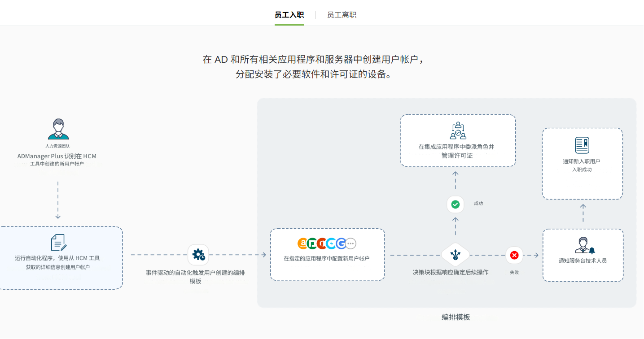
Task: Click the line 分配安装了必要软件和许可证的设备
Action: 313,74
